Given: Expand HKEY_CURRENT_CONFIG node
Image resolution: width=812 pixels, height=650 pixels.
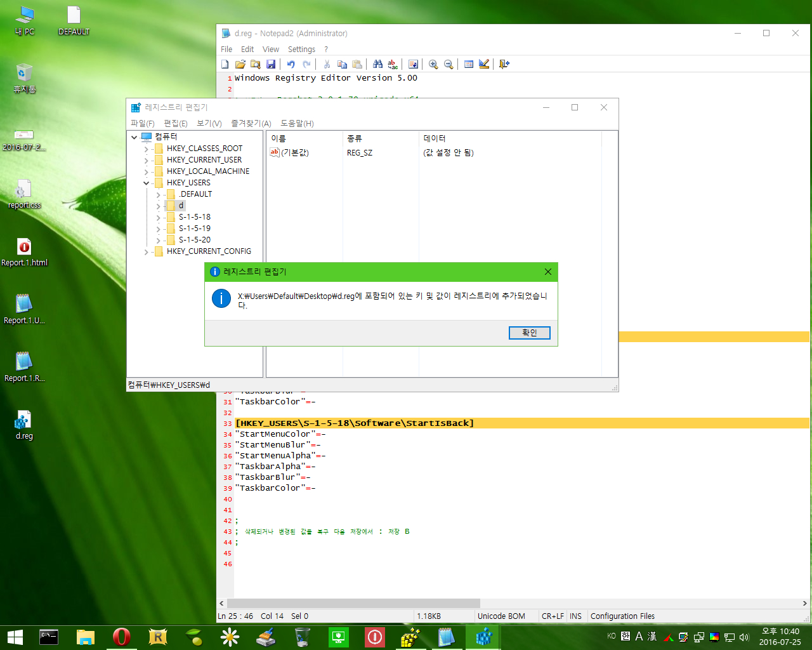Looking at the screenshot, I should (x=146, y=251).
